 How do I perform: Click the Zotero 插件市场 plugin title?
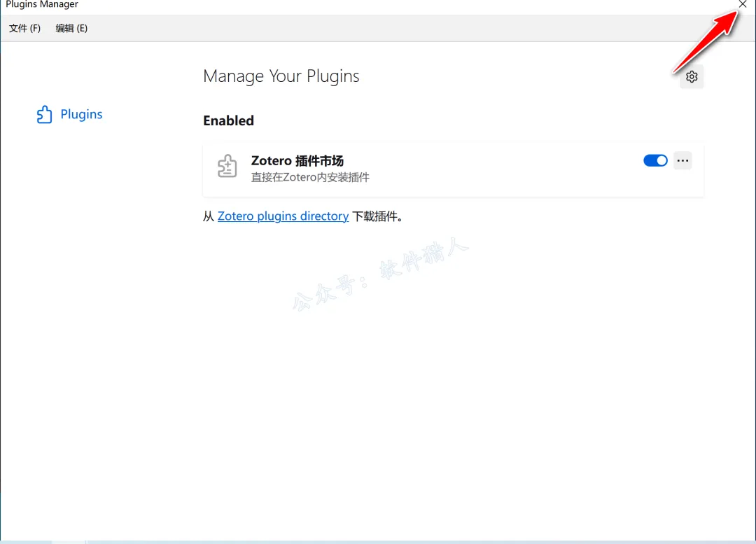tap(297, 160)
